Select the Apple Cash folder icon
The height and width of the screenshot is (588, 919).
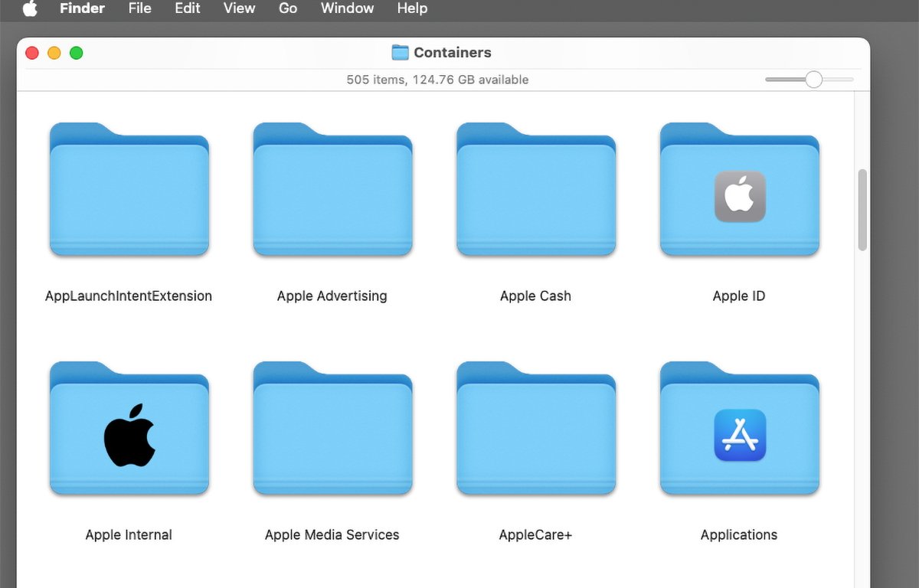click(x=535, y=191)
